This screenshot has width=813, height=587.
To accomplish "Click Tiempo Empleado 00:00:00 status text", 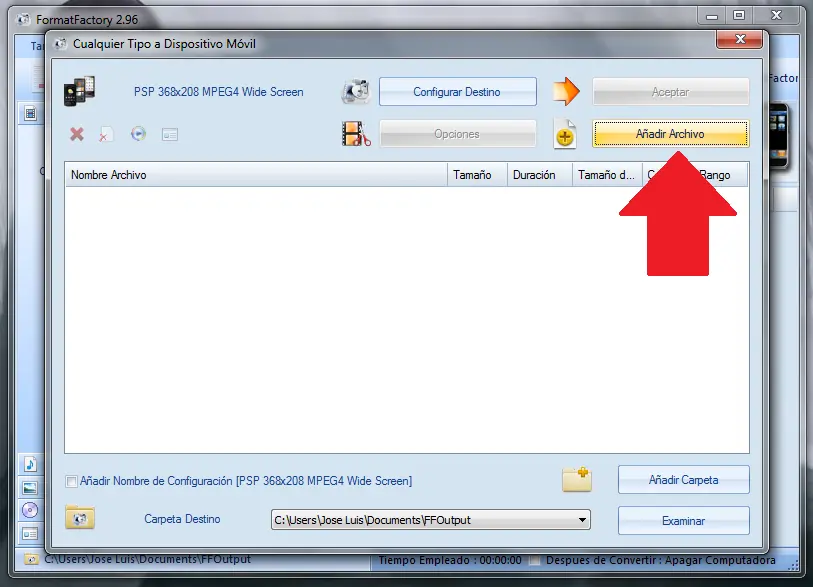I will (x=450, y=561).
